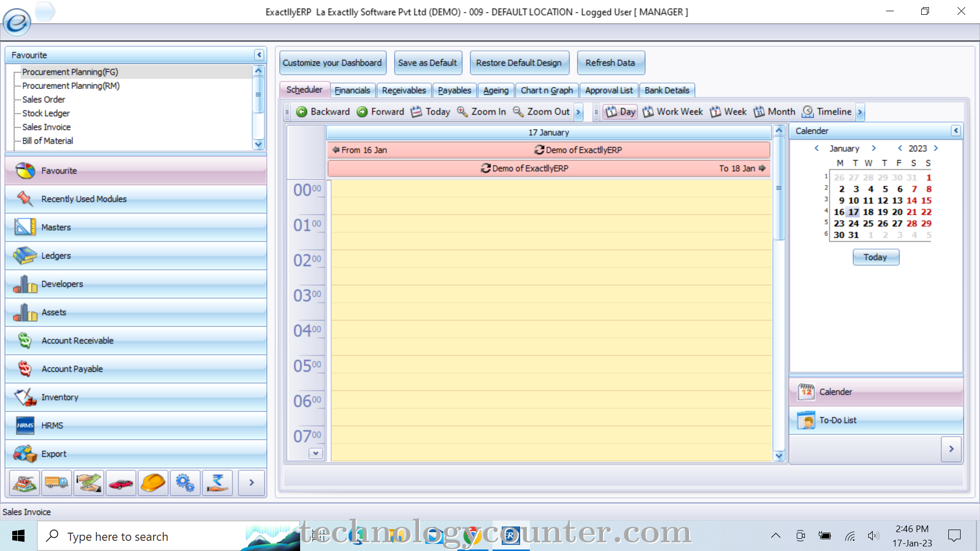Switch the scheduler to Month view
This screenshot has height=551, width=980.
[774, 111]
